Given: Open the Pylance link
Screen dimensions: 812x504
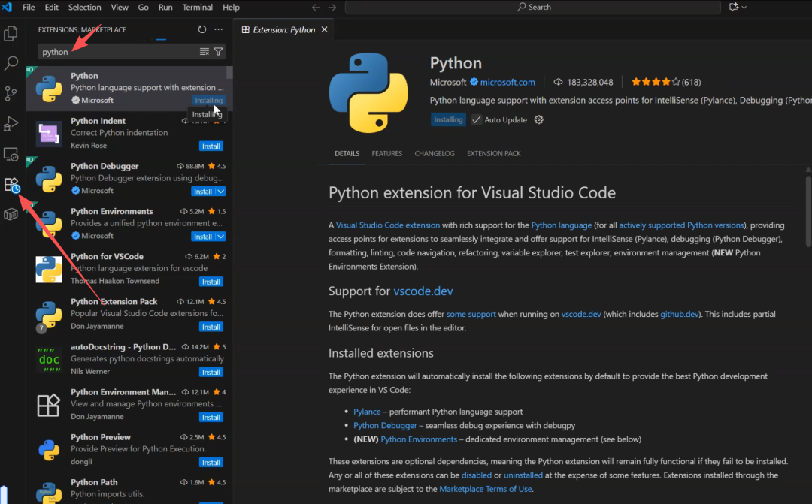Looking at the screenshot, I should [367, 412].
